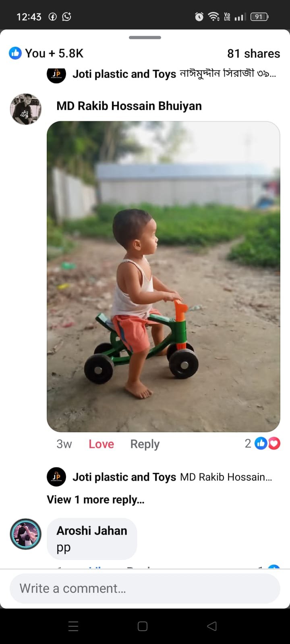This screenshot has height=644, width=290.
Task: Open Aroshi Jahan's profile name link
Action: pyautogui.click(x=92, y=530)
